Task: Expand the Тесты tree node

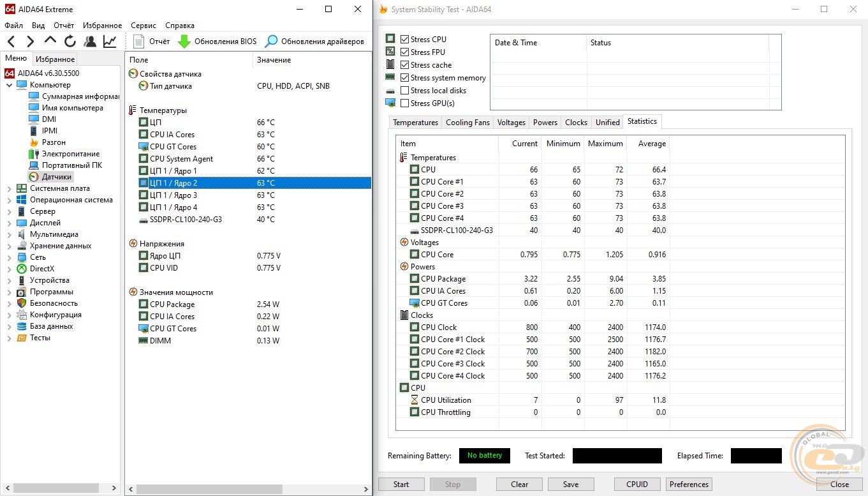Action: (x=10, y=338)
